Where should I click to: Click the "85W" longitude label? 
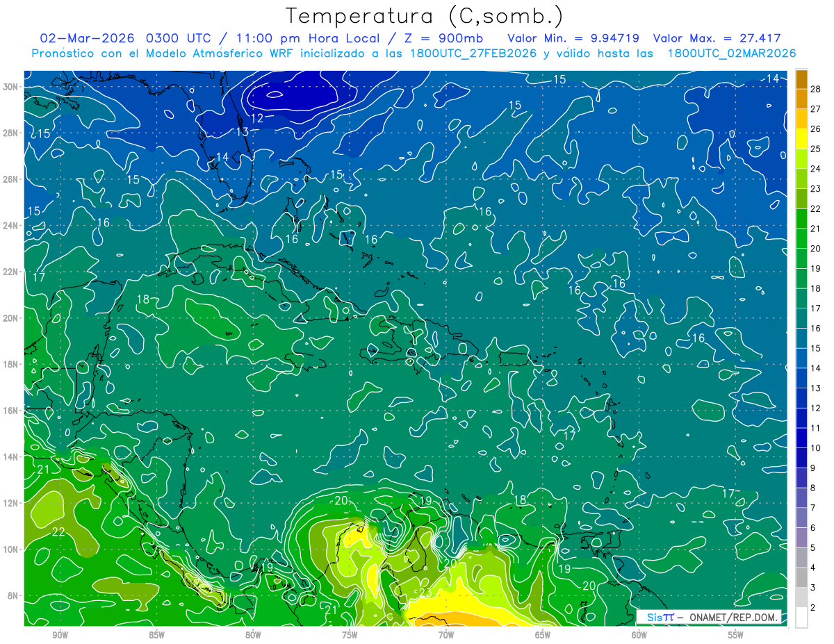[156, 635]
